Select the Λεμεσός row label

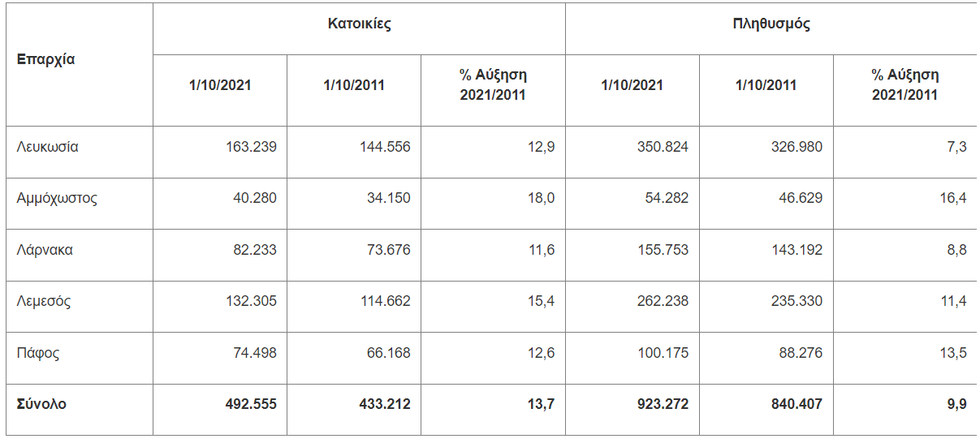[44, 301]
